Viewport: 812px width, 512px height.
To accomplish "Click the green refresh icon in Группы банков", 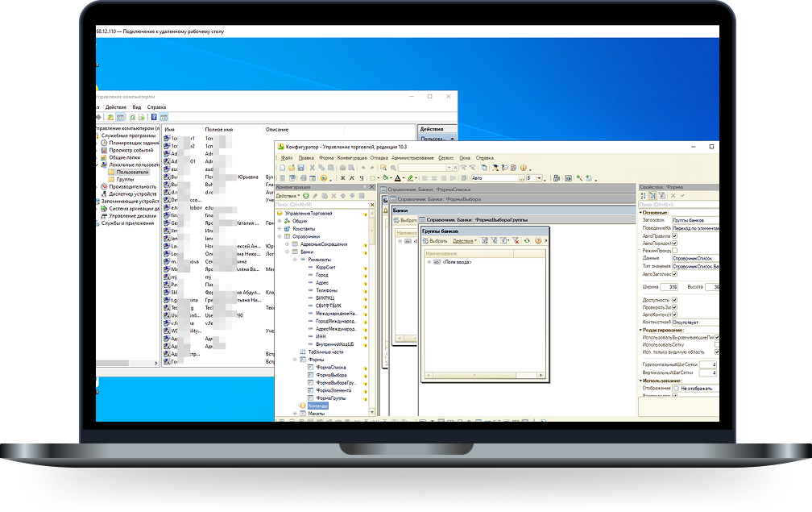I will [527, 240].
